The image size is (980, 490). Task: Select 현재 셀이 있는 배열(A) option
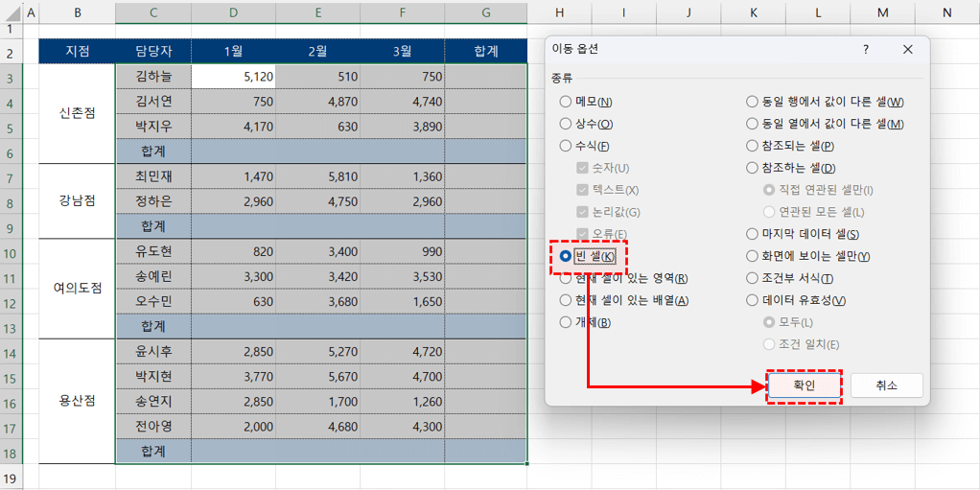[x=623, y=300]
